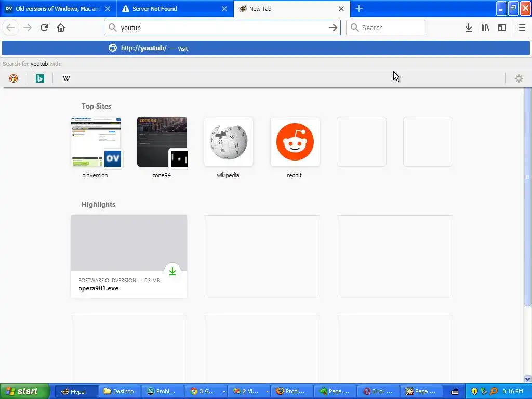Close the New Tab tab
This screenshot has height=399, width=532.
tap(341, 9)
